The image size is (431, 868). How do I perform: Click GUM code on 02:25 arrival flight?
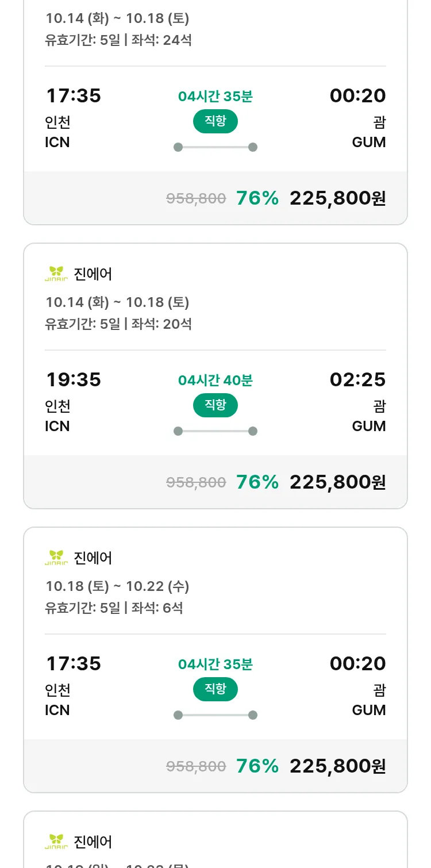(369, 426)
